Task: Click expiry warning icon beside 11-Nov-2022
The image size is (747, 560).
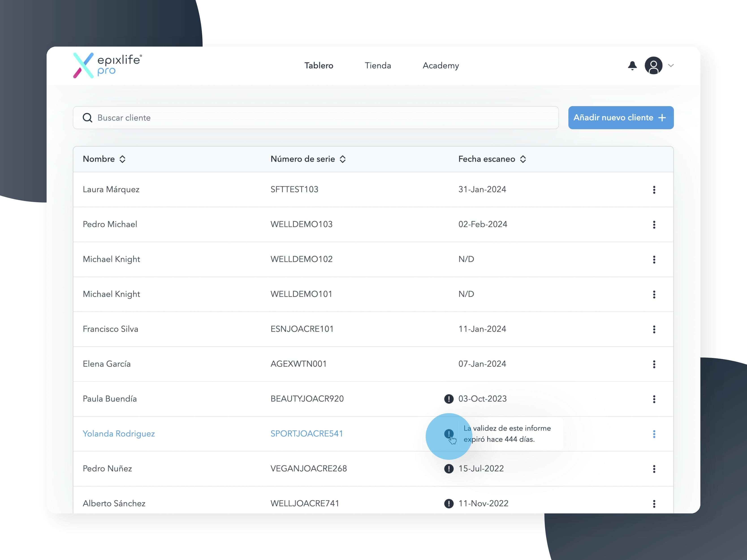Action: pos(449,504)
